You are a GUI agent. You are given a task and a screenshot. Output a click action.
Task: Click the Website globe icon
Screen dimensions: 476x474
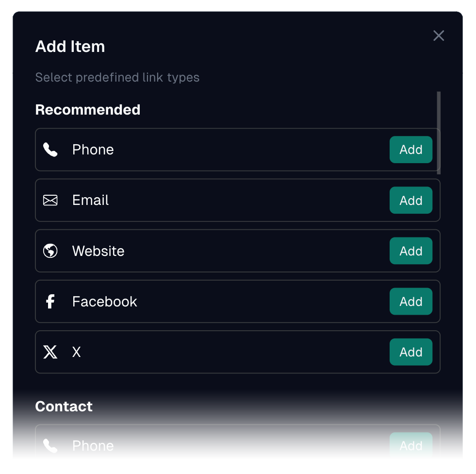50,251
